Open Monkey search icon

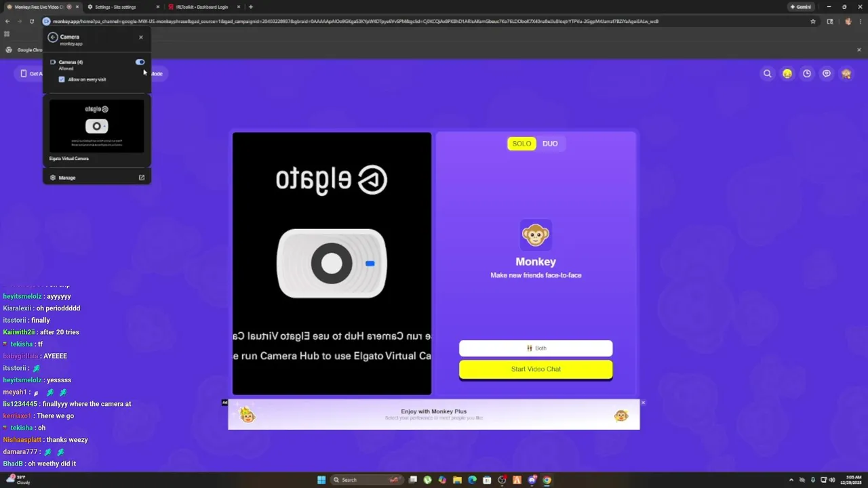[x=768, y=73]
